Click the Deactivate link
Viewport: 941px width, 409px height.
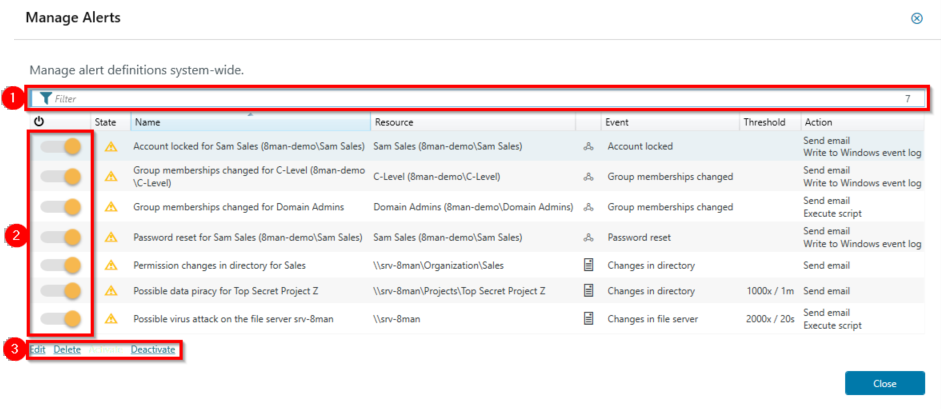click(153, 350)
